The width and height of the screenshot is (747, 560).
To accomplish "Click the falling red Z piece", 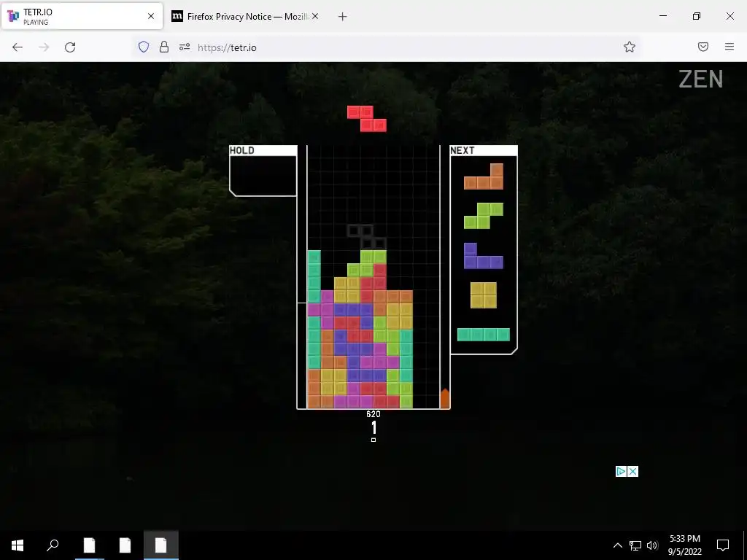I will point(367,119).
